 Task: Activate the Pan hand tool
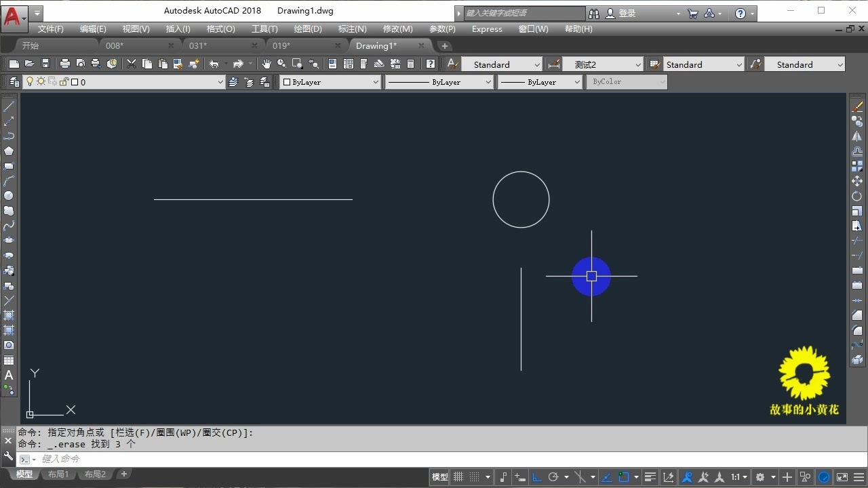[x=267, y=64]
